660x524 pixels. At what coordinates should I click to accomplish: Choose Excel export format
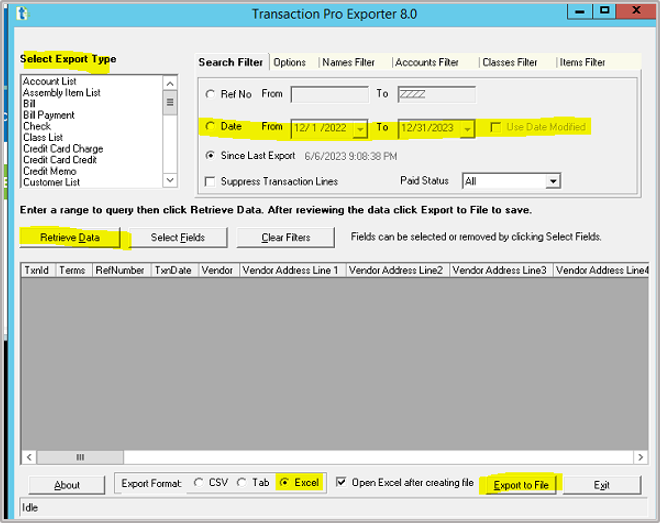click(x=285, y=483)
